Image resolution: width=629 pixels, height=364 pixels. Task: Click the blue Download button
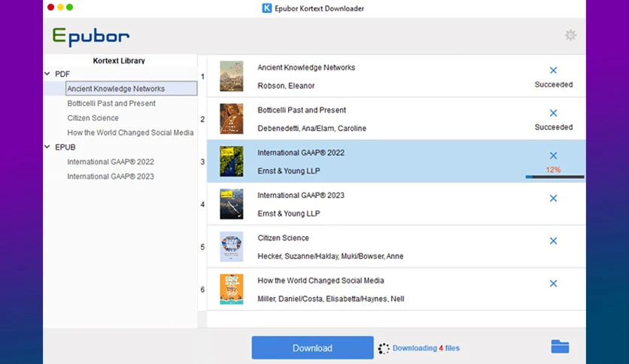[312, 347]
